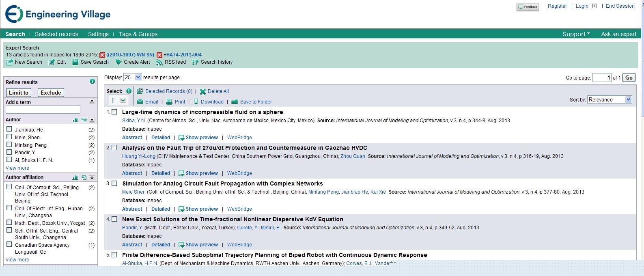Click the Register link
644x276 pixels.
(x=557, y=6)
